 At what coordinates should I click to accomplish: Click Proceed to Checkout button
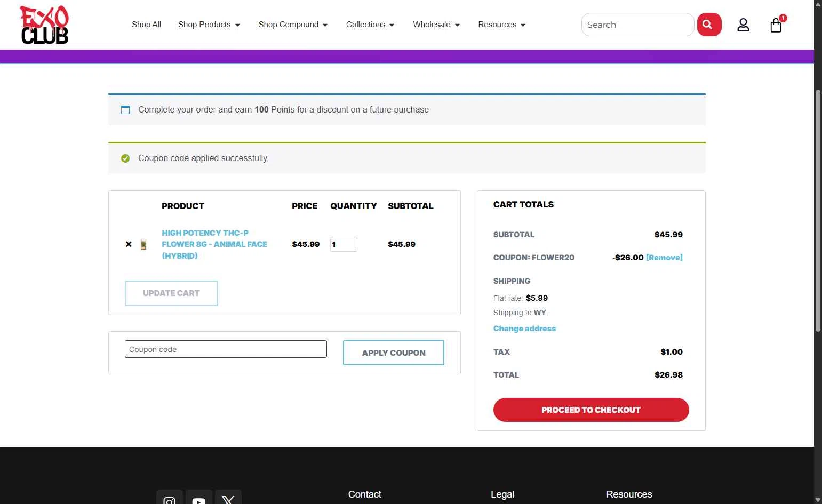coord(591,410)
